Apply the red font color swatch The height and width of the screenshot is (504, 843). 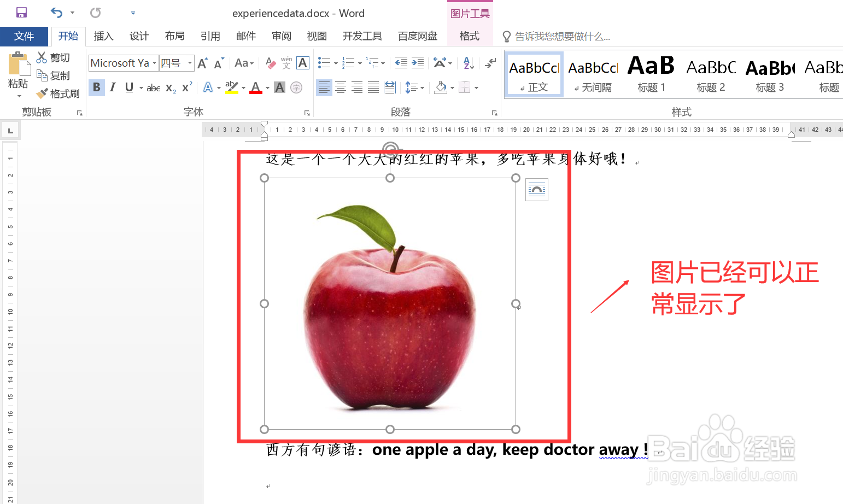tap(255, 87)
